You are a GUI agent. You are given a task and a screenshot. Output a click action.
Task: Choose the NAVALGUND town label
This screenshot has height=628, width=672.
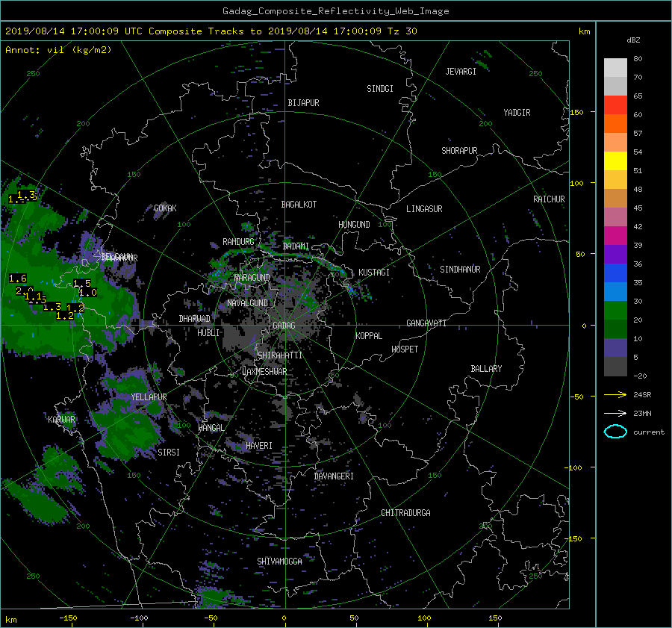247,303
